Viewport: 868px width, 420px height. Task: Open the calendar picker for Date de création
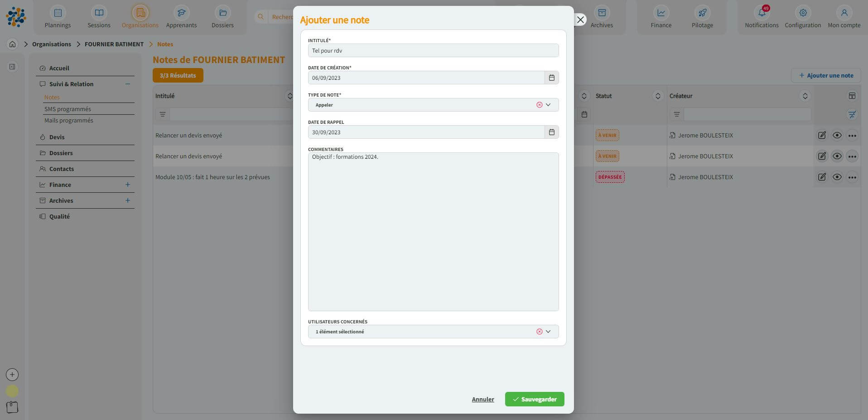(551, 78)
